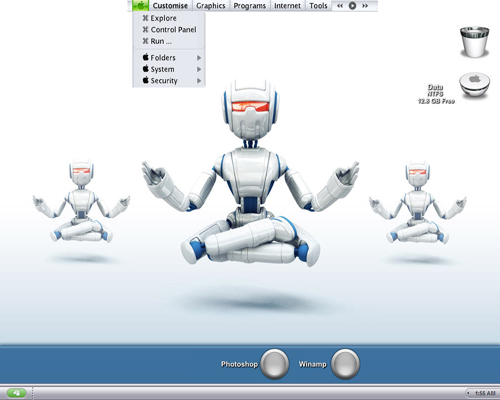Launch Photoshop from the dock button
Viewport: 500px width, 400px height.
(x=275, y=364)
